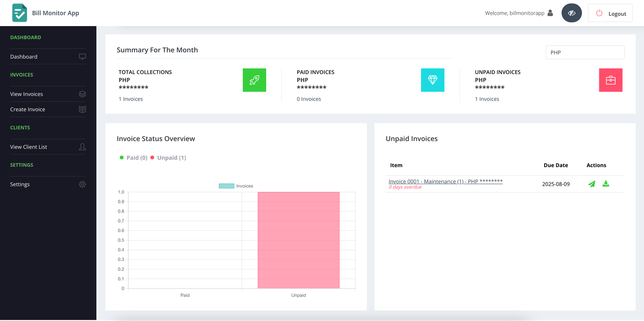Toggle the Paid (0) legend item
644x321 pixels.
pos(134,158)
